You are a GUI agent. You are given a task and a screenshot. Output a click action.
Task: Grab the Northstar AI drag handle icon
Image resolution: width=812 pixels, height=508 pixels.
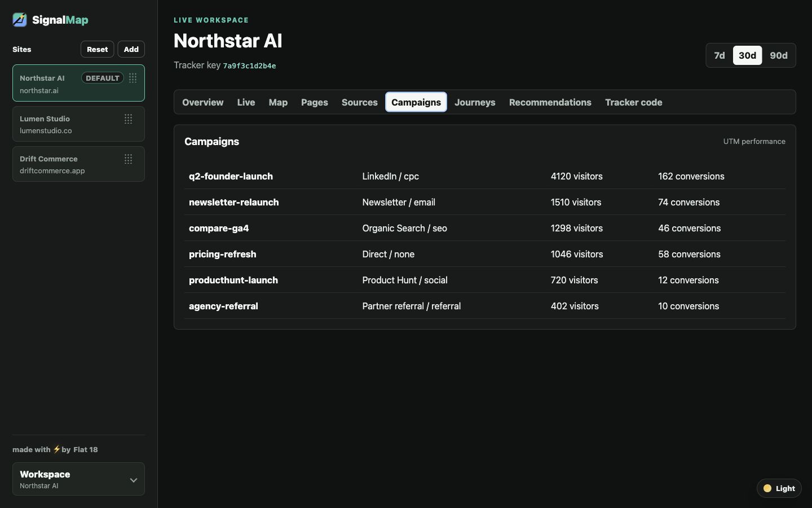tap(133, 78)
